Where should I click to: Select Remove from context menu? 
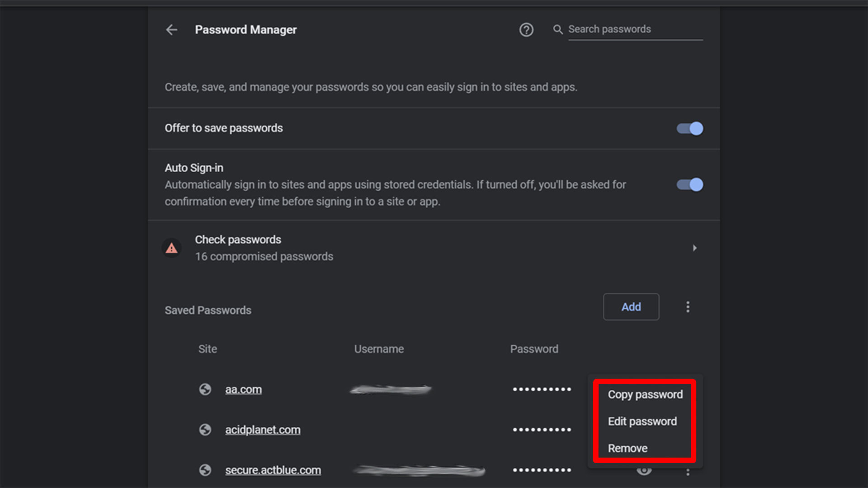click(627, 448)
